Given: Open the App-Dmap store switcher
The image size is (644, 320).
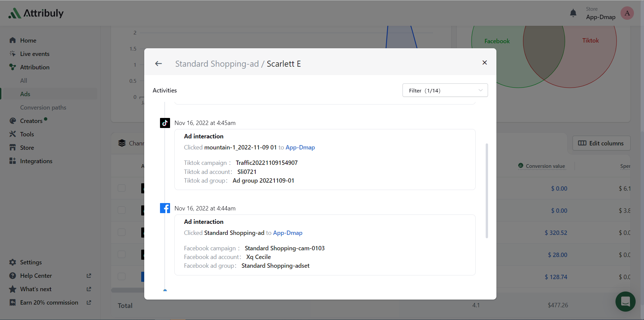Looking at the screenshot, I should [600, 13].
